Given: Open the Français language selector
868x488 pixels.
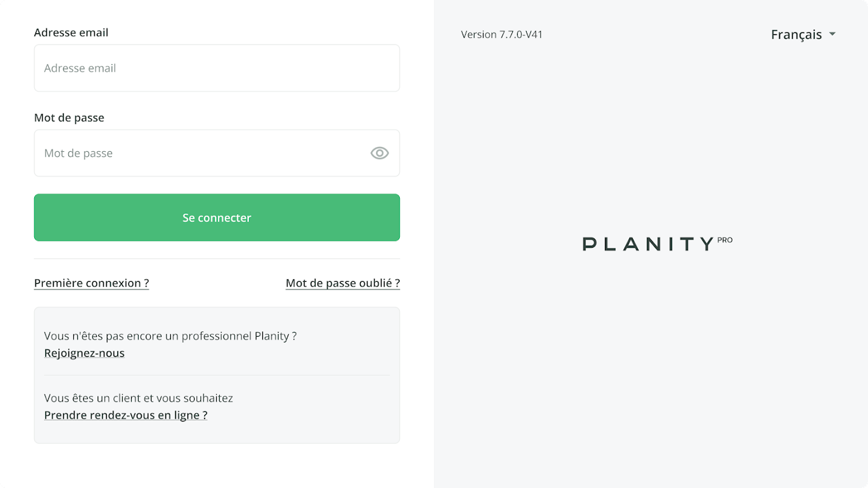Looking at the screenshot, I should tap(796, 35).
